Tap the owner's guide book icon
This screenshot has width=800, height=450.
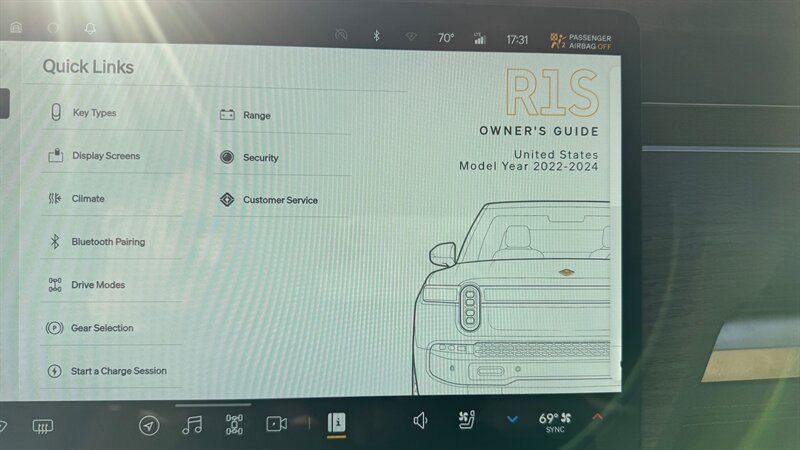pyautogui.click(x=337, y=423)
